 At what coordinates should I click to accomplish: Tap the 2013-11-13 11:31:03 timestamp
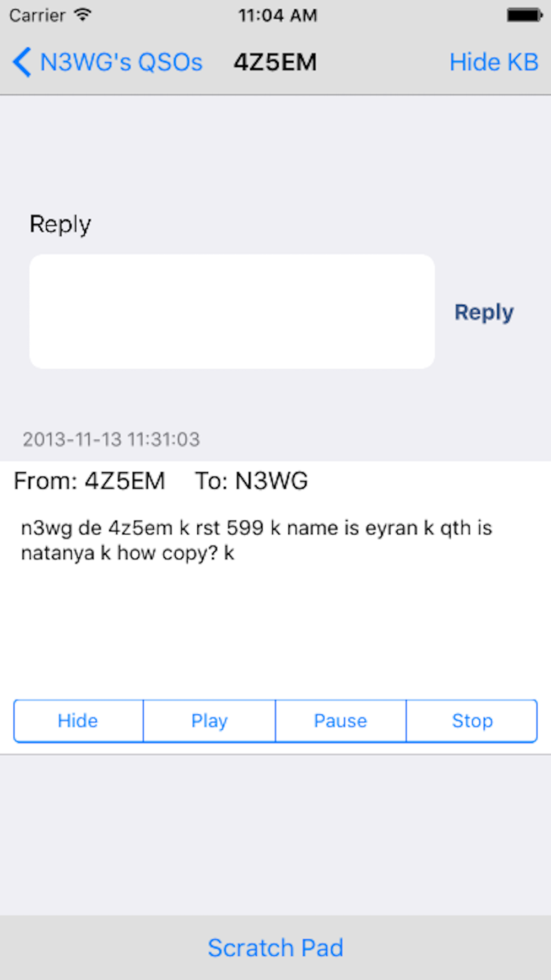point(111,439)
